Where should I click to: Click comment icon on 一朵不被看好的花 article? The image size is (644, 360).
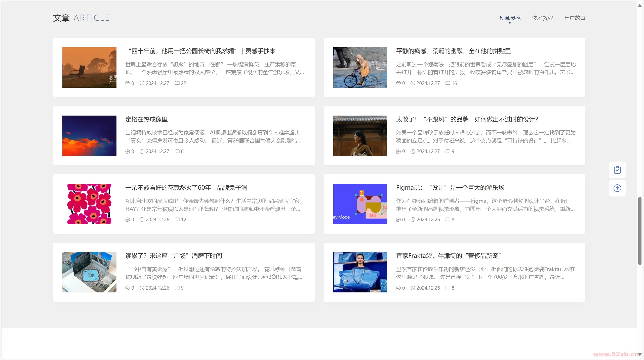coord(128,220)
